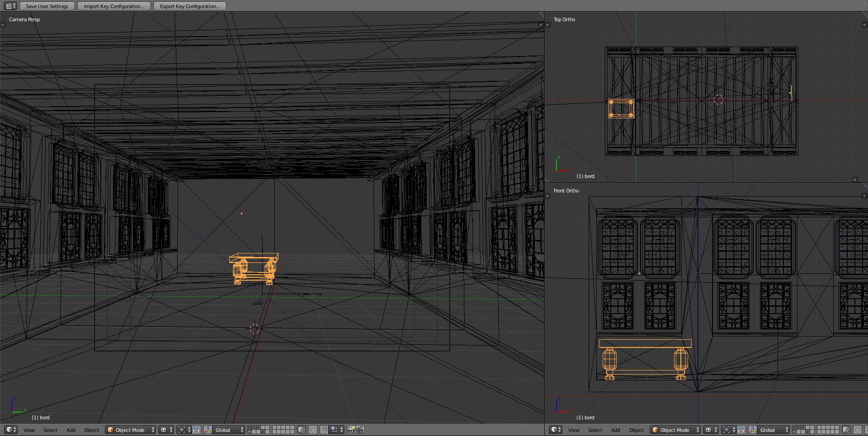Viewport: 868px width, 436px height.
Task: Open Object menu in Front Ortho viewport
Action: [x=636, y=430]
